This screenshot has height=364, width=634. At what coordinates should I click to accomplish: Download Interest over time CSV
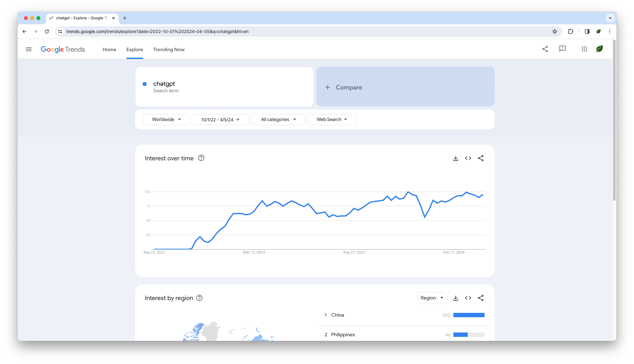[x=456, y=158]
